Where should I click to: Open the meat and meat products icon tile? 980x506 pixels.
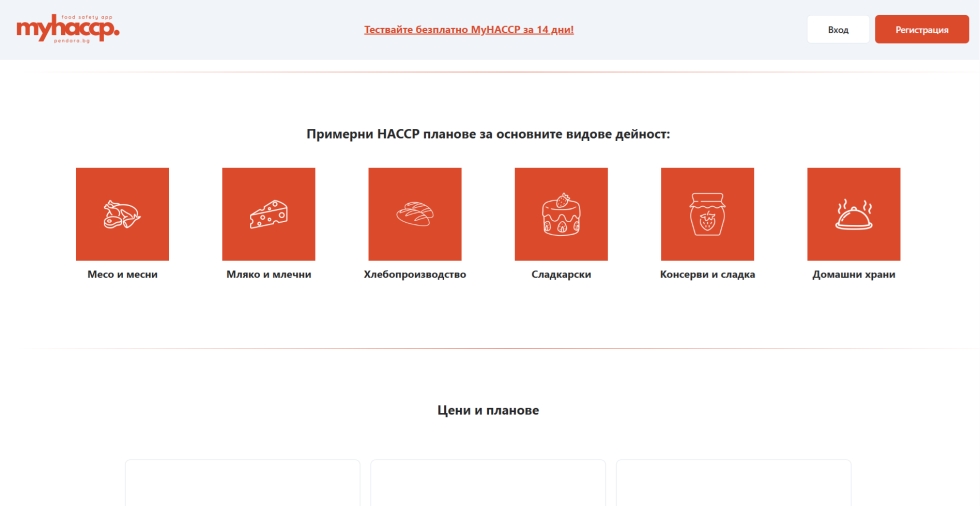pos(122,214)
